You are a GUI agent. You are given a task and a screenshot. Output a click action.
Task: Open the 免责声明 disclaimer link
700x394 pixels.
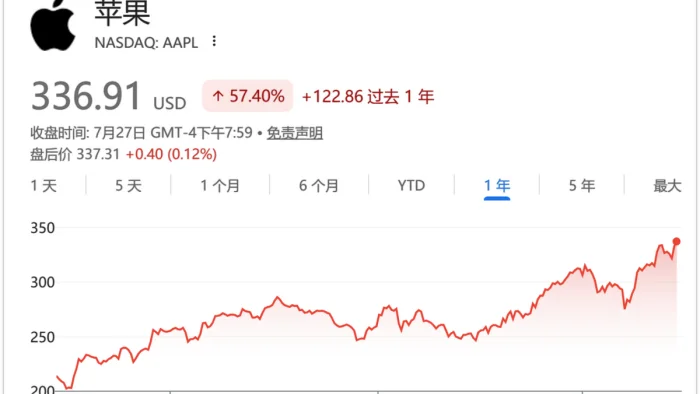(x=295, y=133)
